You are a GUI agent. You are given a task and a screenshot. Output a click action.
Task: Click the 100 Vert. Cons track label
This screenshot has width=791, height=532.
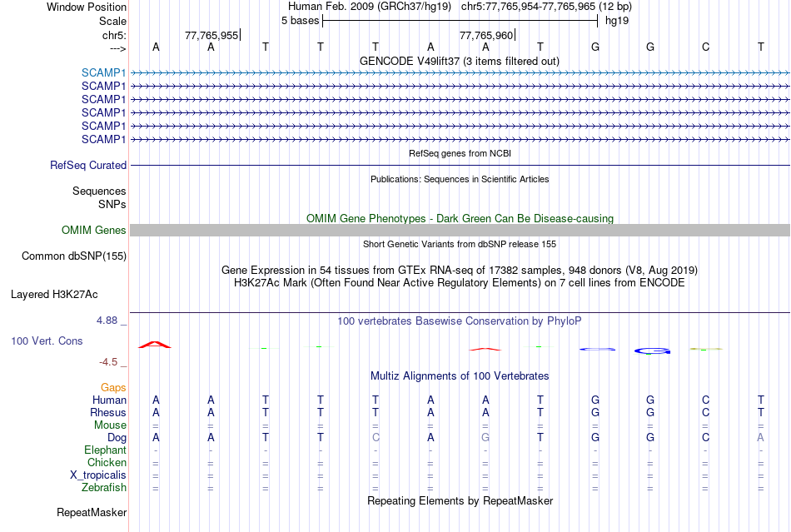pos(47,341)
